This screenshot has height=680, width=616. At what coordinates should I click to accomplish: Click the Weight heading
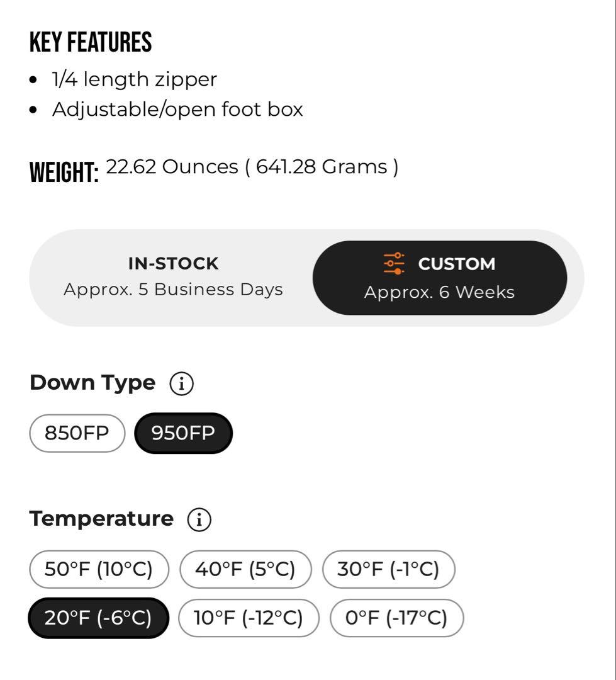tap(64, 172)
